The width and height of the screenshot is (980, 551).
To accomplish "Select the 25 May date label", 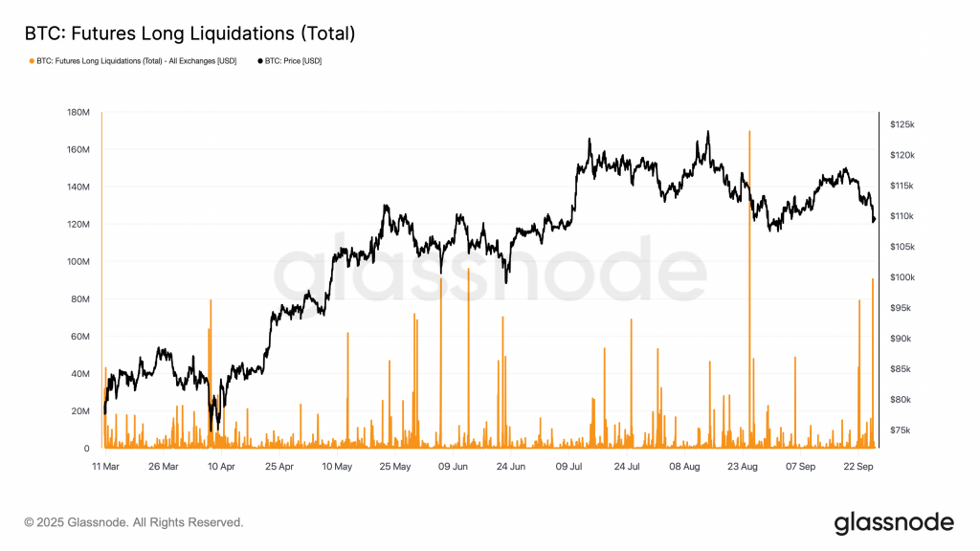I will pyautogui.click(x=395, y=466).
